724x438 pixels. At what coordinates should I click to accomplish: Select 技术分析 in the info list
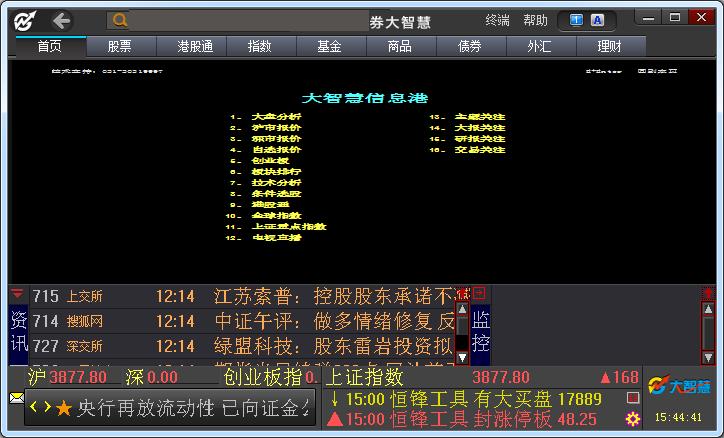click(x=276, y=183)
